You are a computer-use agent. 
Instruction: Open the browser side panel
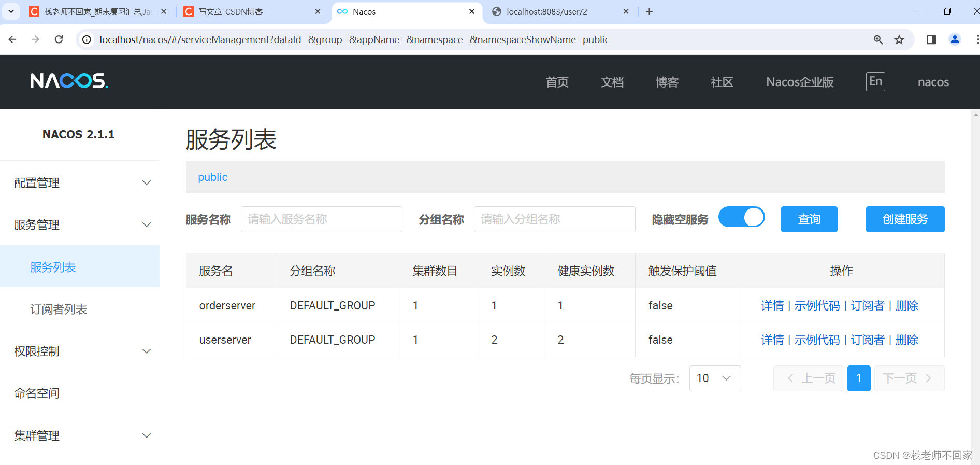pos(931,39)
